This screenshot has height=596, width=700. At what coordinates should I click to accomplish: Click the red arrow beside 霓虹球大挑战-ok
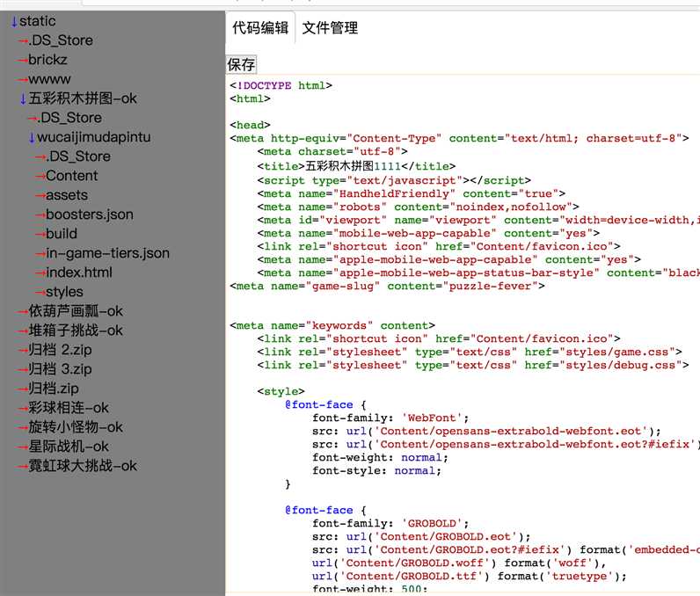22,467
